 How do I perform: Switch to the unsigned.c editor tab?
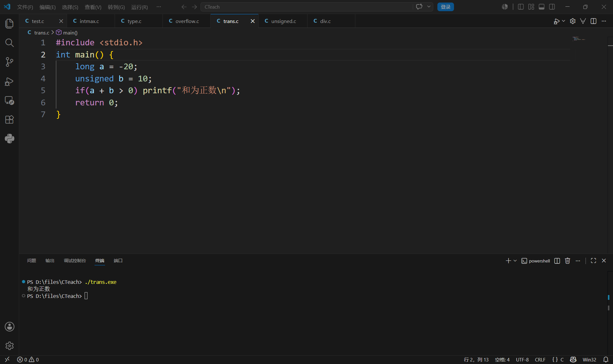[x=283, y=21]
